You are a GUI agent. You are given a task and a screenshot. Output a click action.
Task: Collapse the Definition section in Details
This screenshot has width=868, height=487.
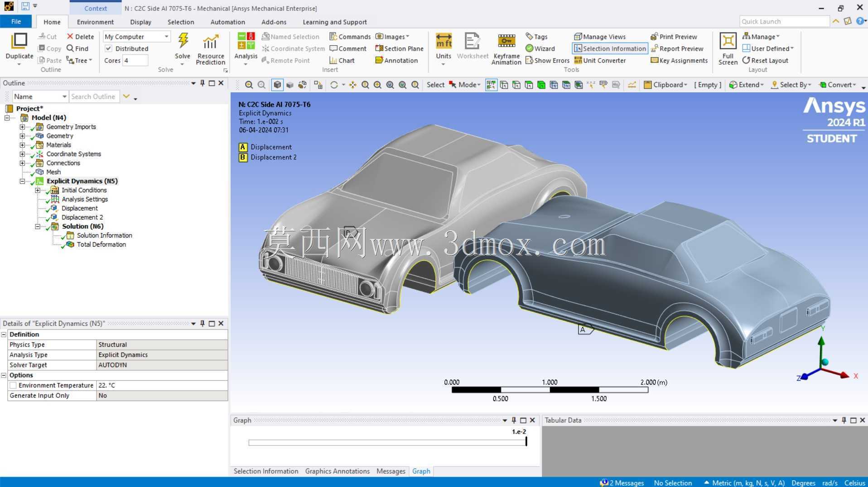(x=4, y=334)
